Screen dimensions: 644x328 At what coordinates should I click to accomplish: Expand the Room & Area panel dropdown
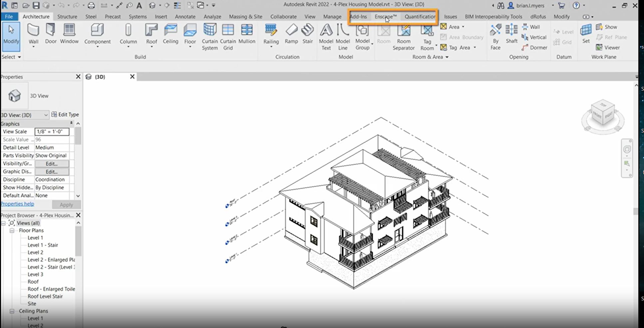tap(447, 57)
